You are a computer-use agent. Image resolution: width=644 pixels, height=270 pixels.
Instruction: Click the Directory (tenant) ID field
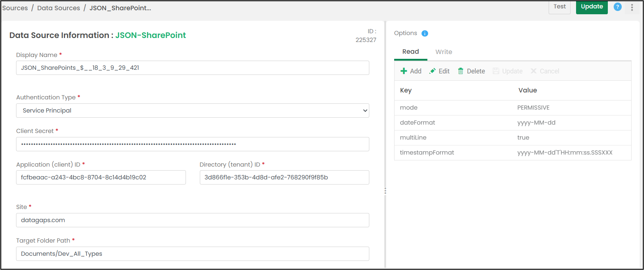coord(284,178)
